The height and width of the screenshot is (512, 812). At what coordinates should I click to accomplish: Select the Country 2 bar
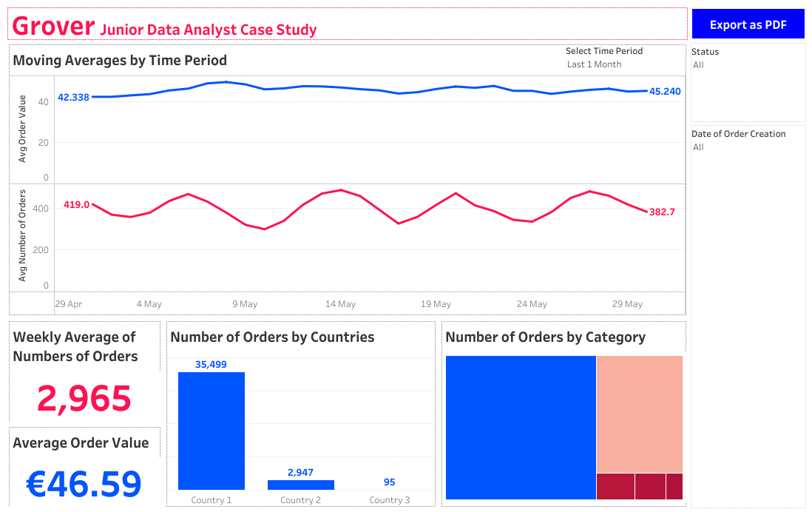300,484
